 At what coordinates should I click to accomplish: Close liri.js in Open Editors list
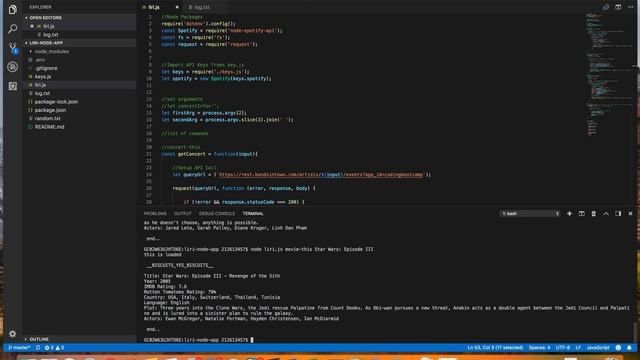[x=32, y=26]
